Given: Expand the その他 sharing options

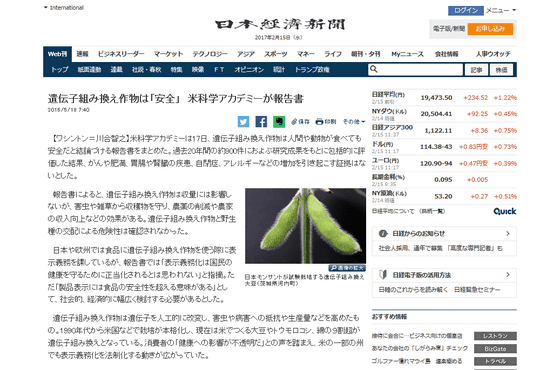Looking at the screenshot, I should [354, 122].
